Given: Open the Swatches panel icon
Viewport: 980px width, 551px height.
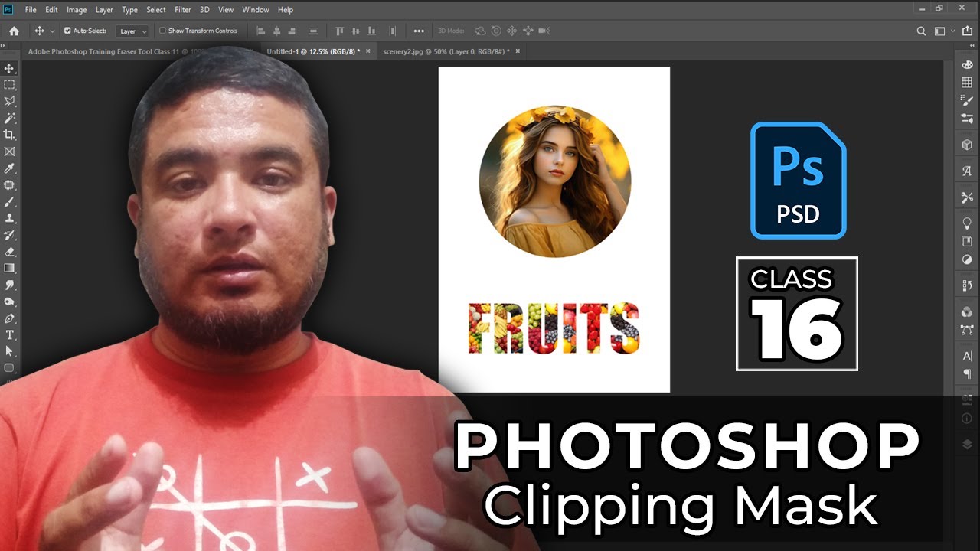Looking at the screenshot, I should point(967,83).
